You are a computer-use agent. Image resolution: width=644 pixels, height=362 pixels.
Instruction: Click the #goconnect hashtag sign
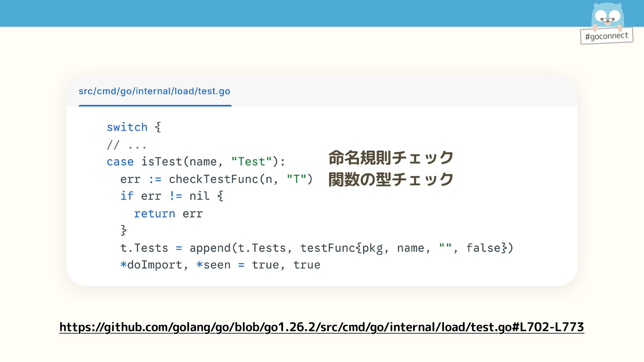[x=606, y=36]
